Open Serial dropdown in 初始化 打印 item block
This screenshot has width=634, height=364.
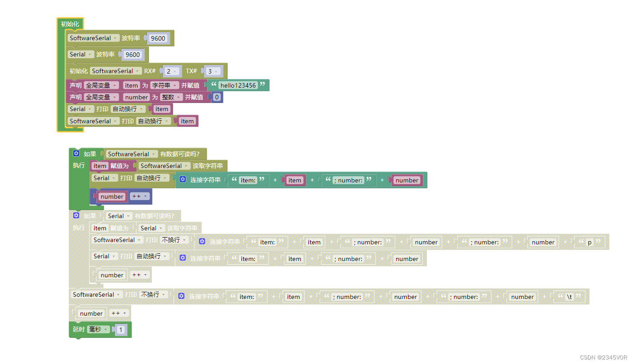[x=81, y=109]
